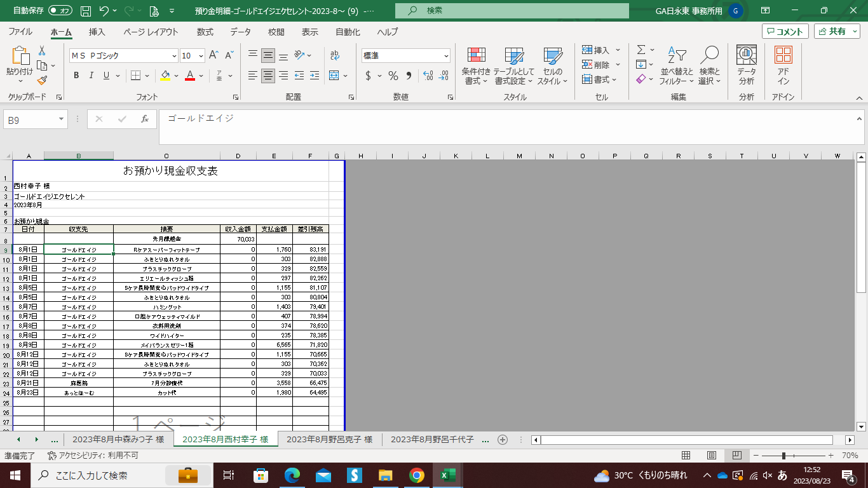868x488 pixels.
Task: Click the format painter brush icon
Action: coord(42,80)
